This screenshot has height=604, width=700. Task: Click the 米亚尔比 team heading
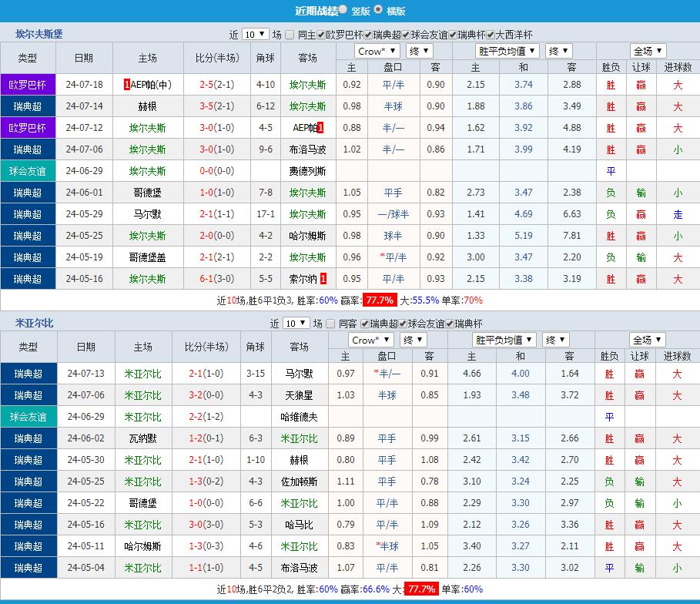point(34,323)
